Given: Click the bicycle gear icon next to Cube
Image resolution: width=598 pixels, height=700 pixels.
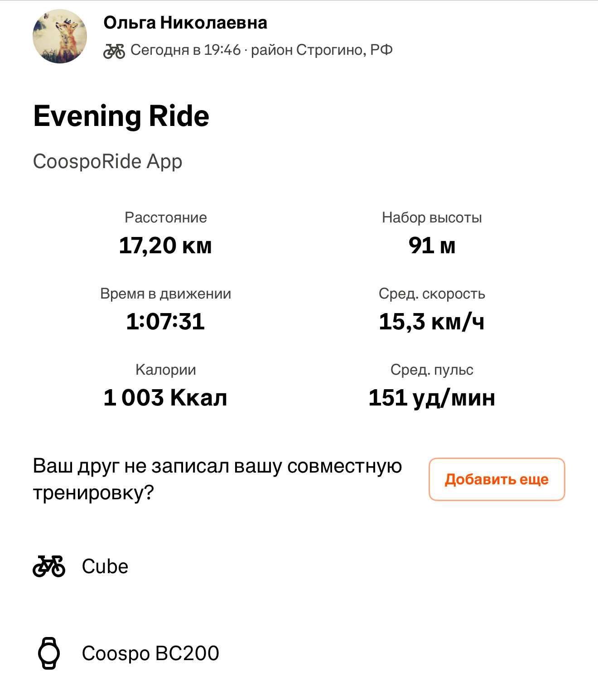Looking at the screenshot, I should pyautogui.click(x=49, y=566).
